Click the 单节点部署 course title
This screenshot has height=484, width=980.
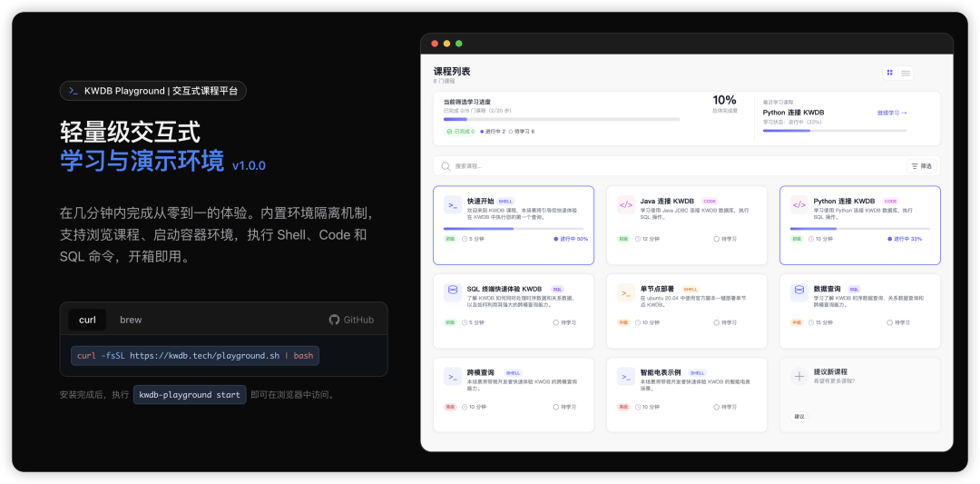click(x=657, y=289)
